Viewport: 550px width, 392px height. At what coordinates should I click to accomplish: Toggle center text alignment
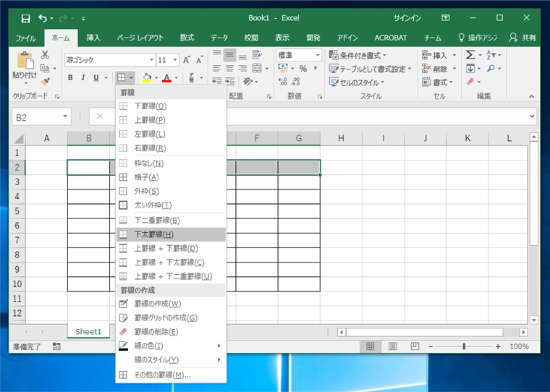[x=229, y=68]
